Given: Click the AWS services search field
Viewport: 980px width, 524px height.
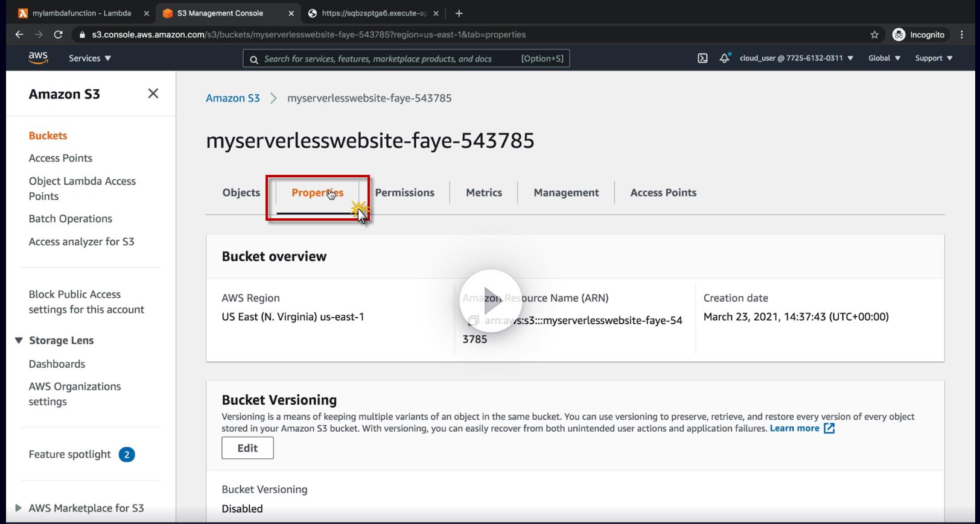Looking at the screenshot, I should coord(406,58).
